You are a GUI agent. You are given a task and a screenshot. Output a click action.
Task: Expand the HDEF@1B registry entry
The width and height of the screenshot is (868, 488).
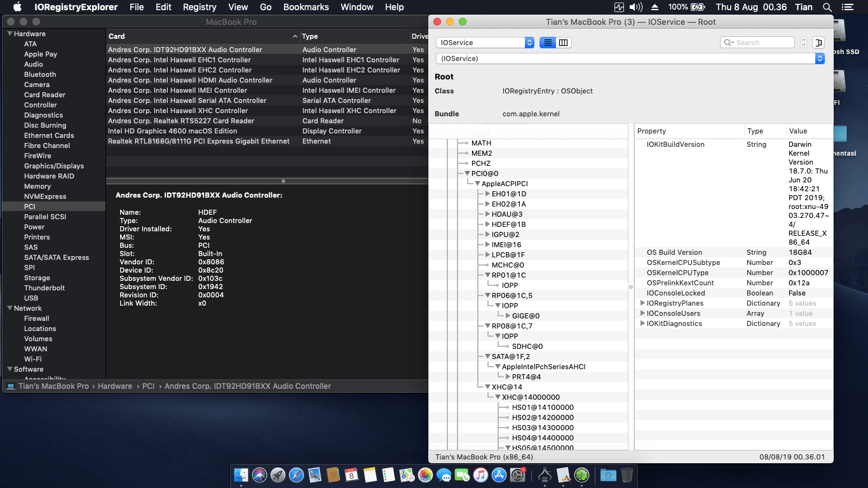click(x=487, y=224)
